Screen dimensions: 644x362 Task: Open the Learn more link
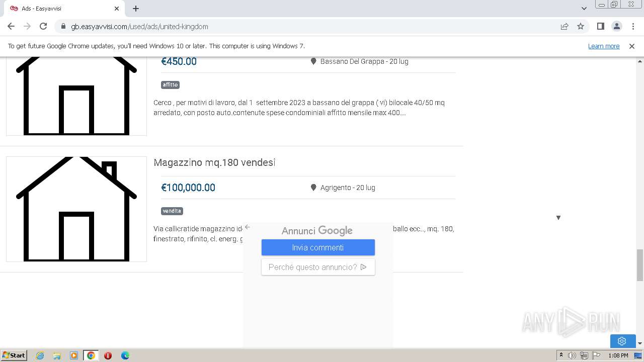pos(604,46)
